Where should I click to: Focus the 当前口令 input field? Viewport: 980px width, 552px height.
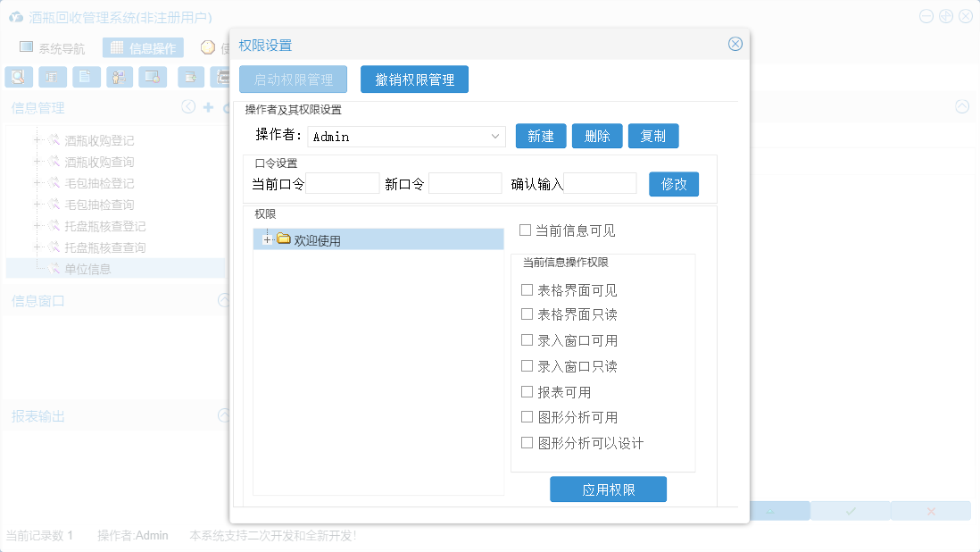point(343,184)
